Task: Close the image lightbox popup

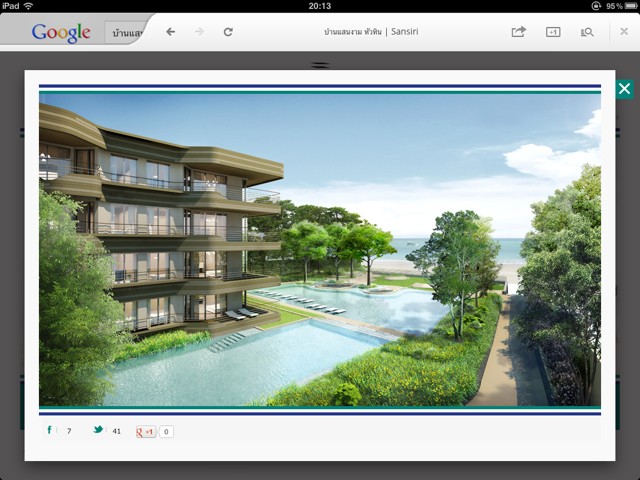Action: coord(624,89)
